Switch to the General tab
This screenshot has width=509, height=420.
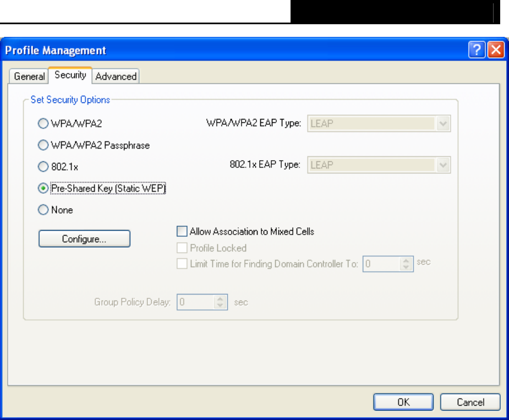pyautogui.click(x=29, y=77)
